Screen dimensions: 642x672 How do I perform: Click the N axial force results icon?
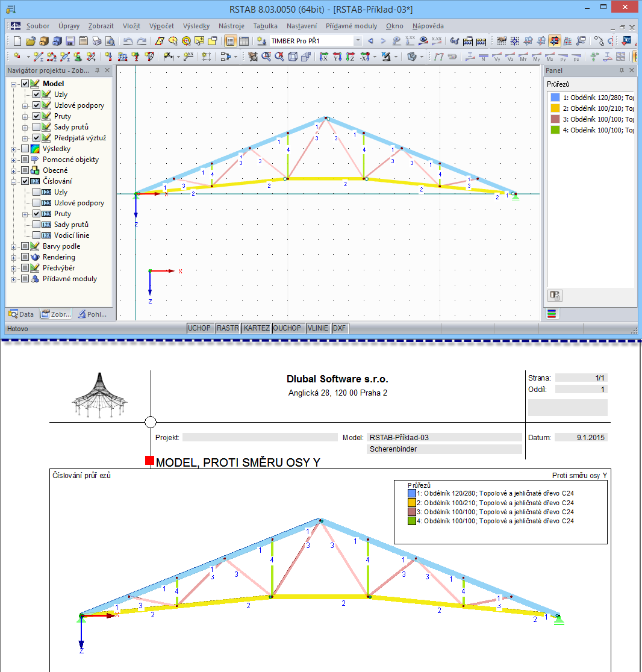[484, 57]
